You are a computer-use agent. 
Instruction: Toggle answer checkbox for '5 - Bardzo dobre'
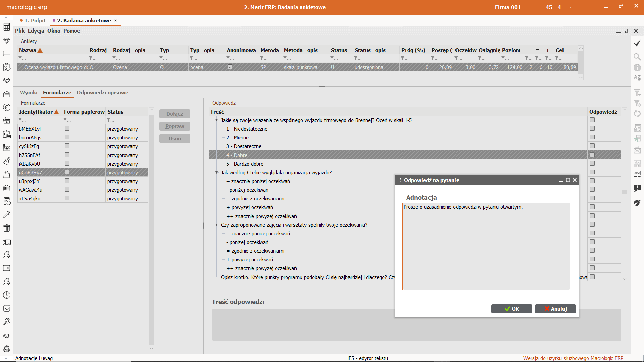592,163
